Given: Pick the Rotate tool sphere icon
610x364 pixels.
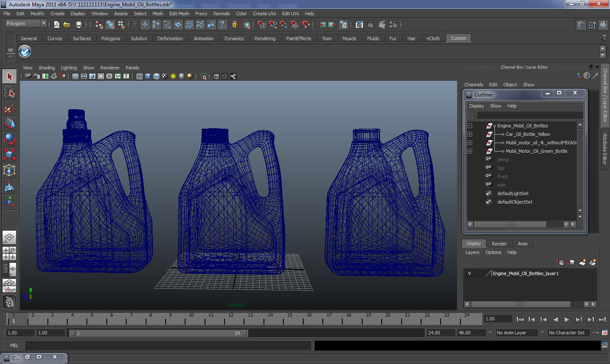Looking at the screenshot, I should click(9, 138).
